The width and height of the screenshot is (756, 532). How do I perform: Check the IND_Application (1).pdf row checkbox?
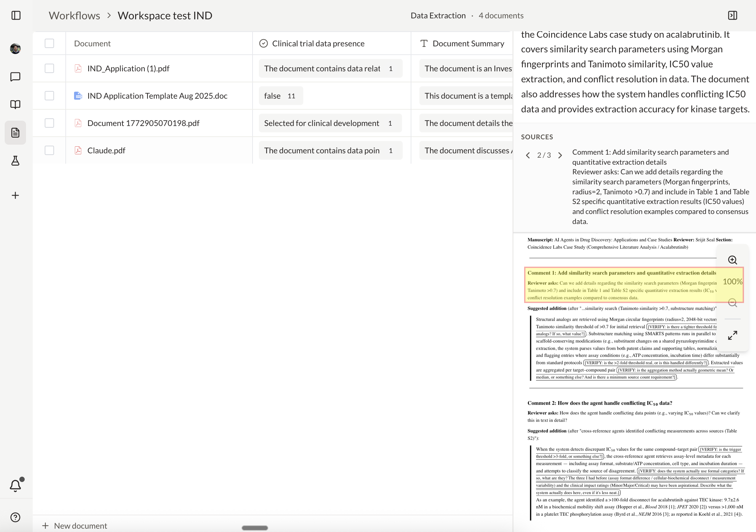(x=49, y=68)
